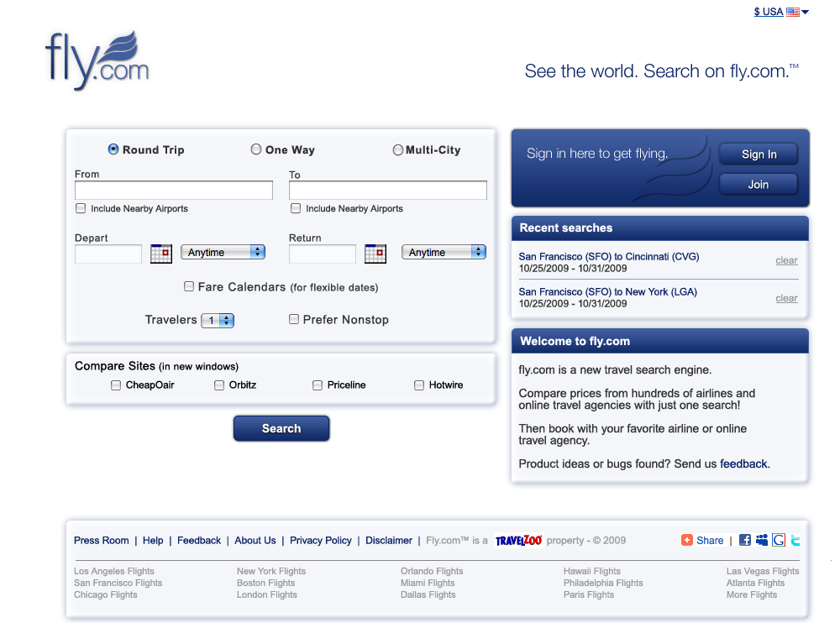Open Atlanta Flights link
This screenshot has height=623, width=840.
click(755, 583)
